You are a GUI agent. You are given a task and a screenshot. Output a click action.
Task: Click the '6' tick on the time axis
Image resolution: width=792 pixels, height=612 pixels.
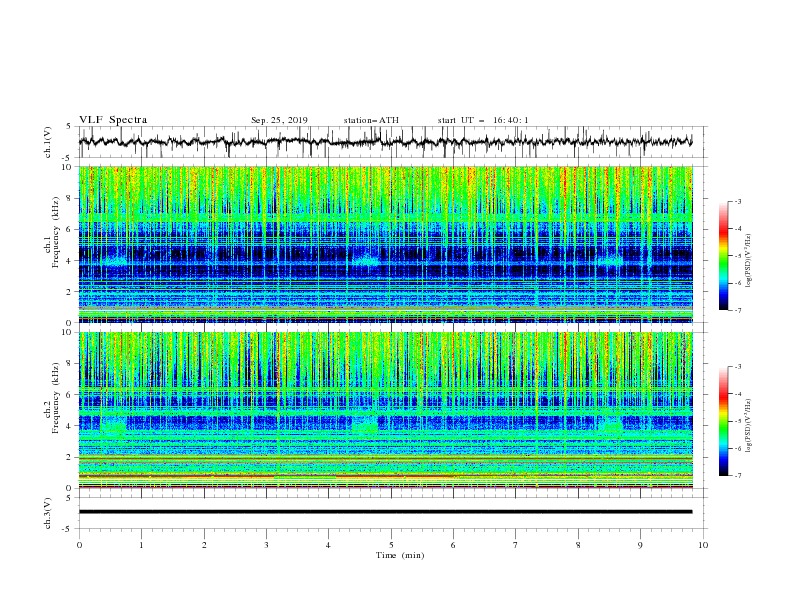coord(453,545)
